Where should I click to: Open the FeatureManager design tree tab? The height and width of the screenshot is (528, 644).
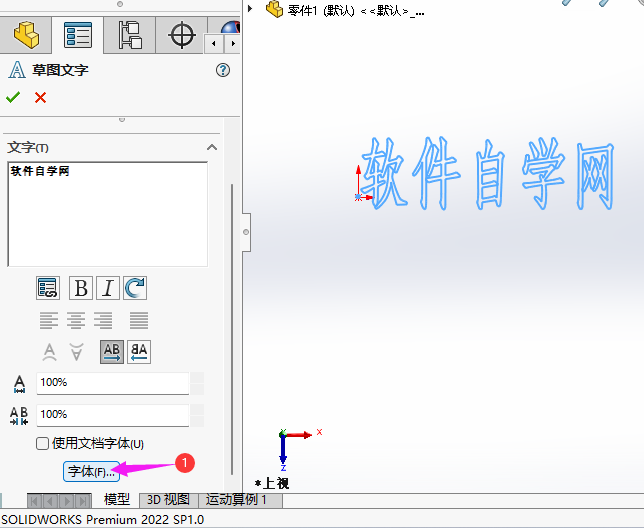[26, 35]
